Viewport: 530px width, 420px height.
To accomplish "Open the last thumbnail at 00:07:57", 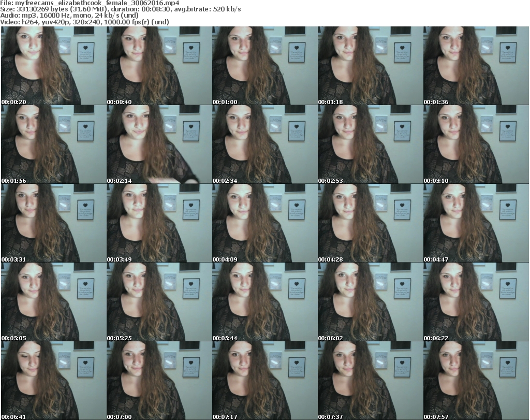I will (x=476, y=381).
